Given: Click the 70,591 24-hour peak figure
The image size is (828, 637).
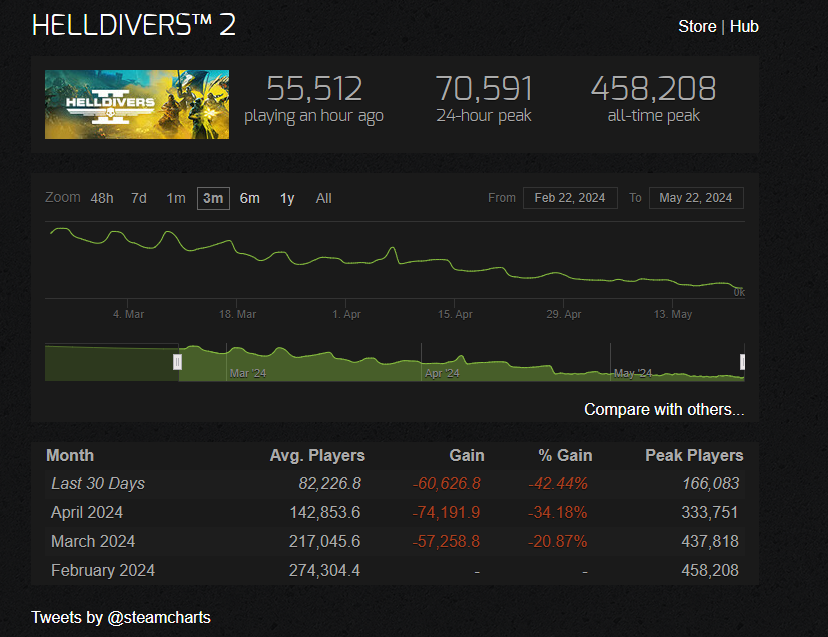Looking at the screenshot, I should (x=484, y=89).
